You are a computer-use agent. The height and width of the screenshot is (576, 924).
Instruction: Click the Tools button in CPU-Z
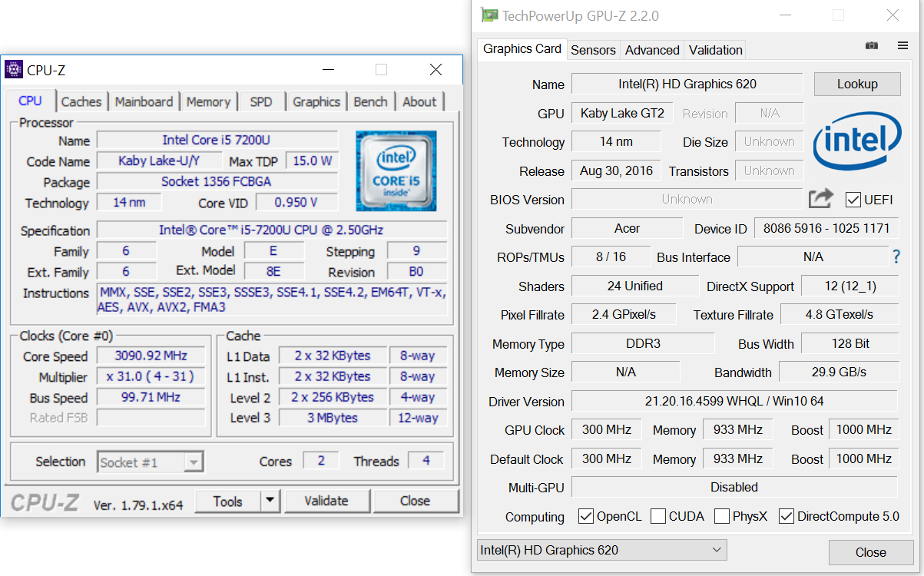tap(227, 501)
